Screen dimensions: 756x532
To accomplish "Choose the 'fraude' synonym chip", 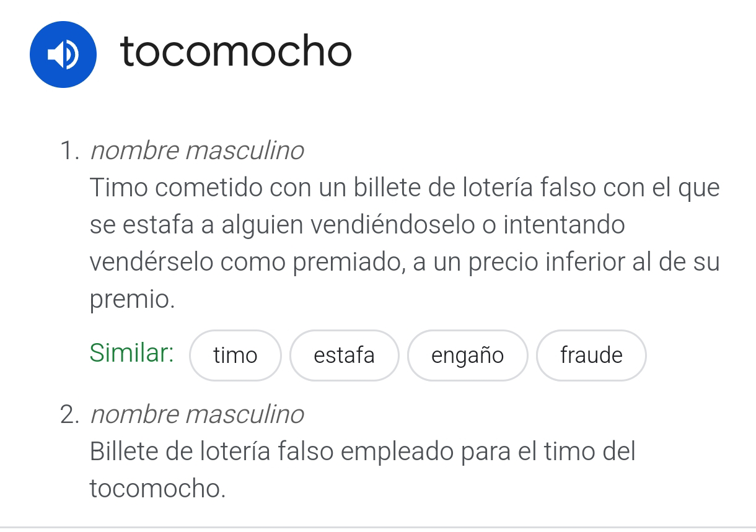I will point(591,355).
